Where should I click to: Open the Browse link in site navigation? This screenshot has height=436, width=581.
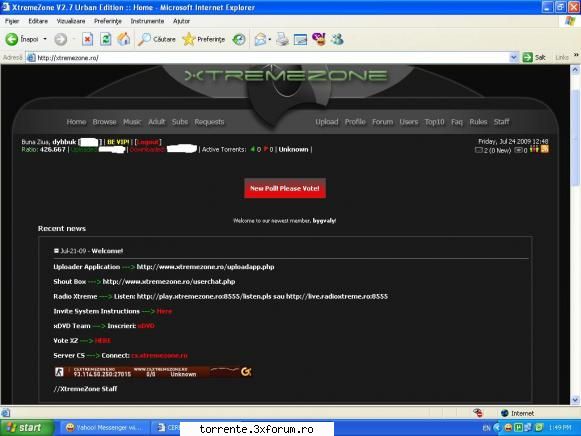tap(104, 122)
